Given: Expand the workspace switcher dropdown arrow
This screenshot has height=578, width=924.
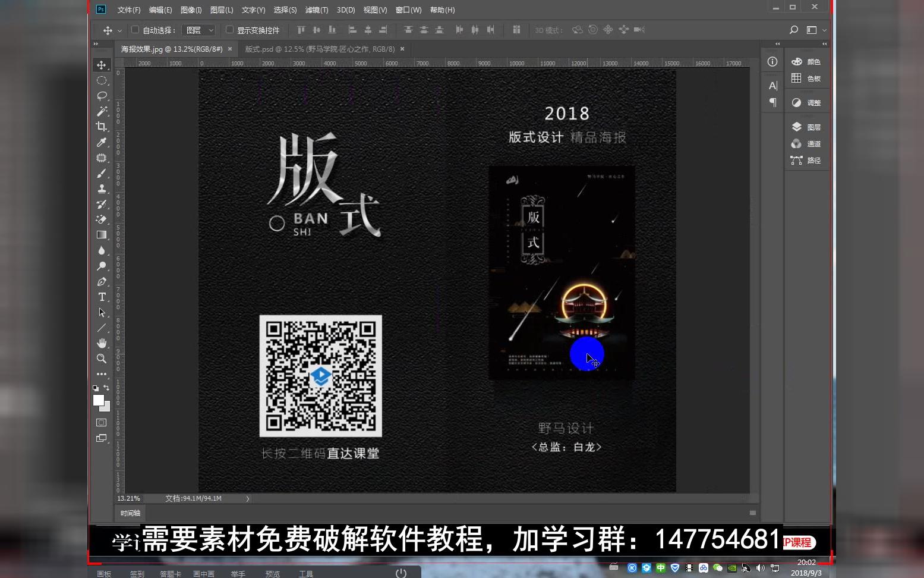Looking at the screenshot, I should pos(824,30).
